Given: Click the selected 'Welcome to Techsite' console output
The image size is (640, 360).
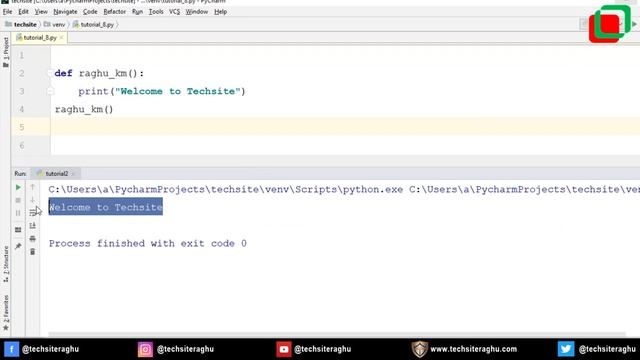Looking at the screenshot, I should pyautogui.click(x=106, y=207).
